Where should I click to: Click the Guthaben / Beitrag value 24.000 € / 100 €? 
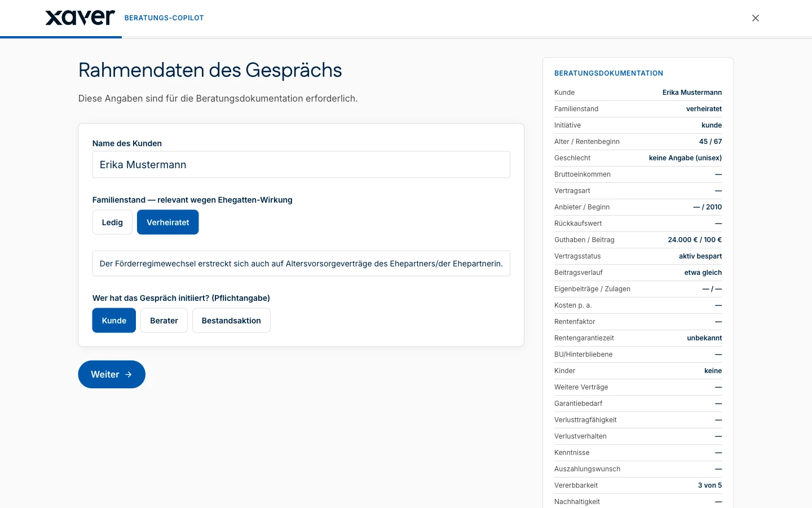pyautogui.click(x=695, y=240)
